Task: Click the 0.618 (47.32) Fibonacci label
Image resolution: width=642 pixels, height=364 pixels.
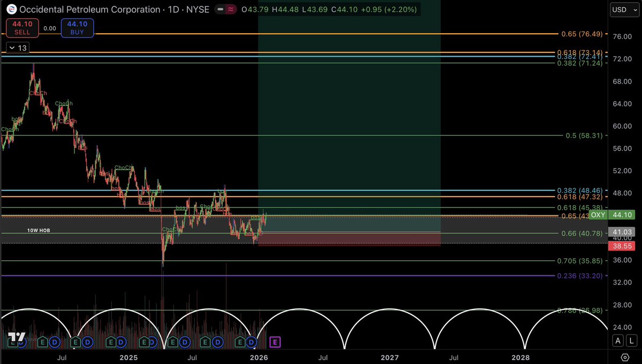Action: pyautogui.click(x=580, y=197)
